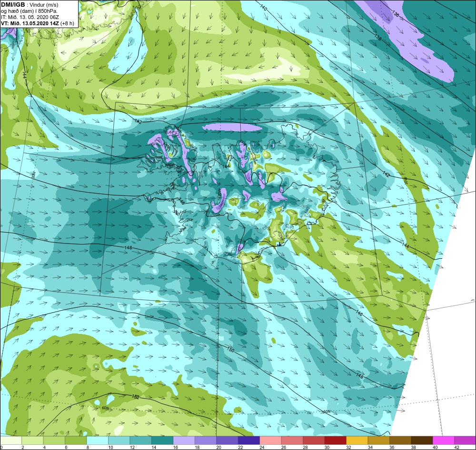Pick the 28–30 m/s red legend swatch
This screenshot has height=450, width=476.
pyautogui.click(x=314, y=440)
